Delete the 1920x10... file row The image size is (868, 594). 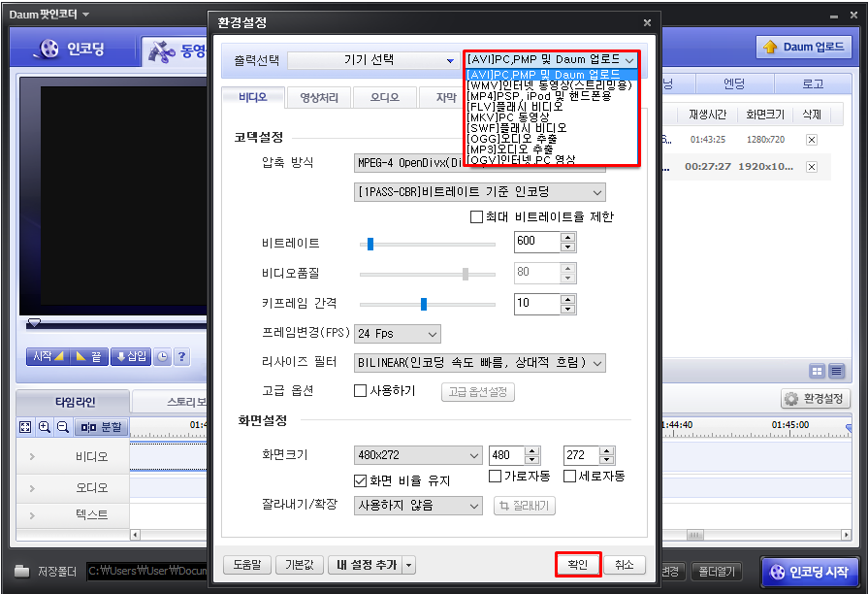pyautogui.click(x=812, y=167)
